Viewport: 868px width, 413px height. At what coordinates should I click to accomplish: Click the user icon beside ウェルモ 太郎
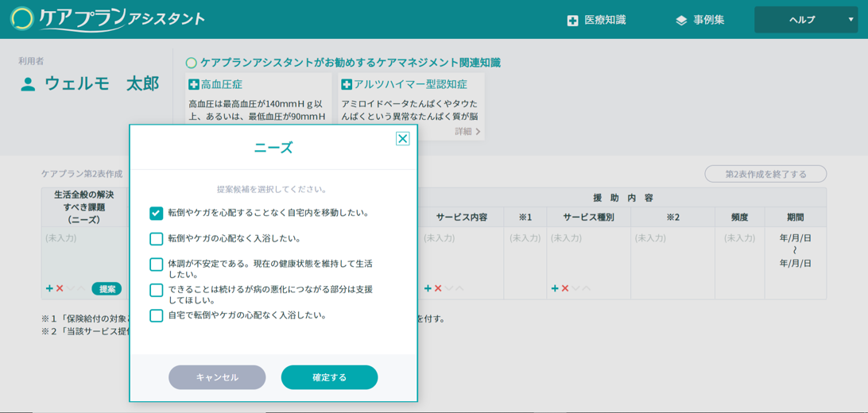click(28, 84)
